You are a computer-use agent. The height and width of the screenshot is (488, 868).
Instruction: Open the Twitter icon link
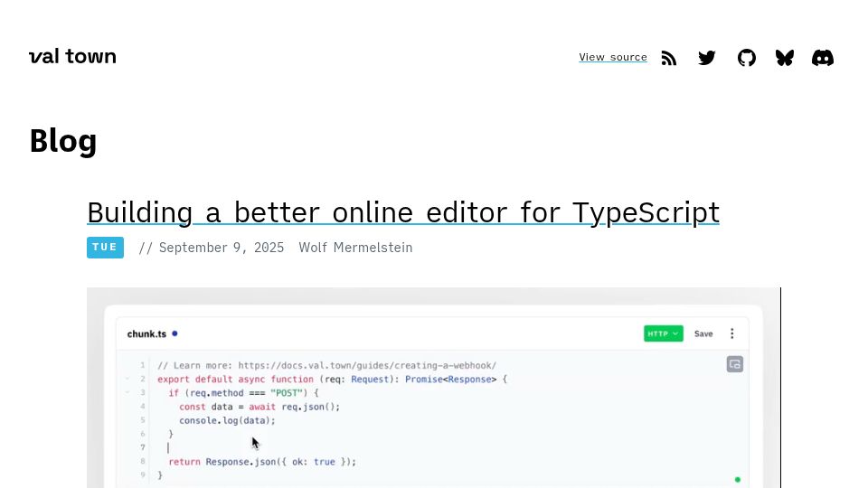707,58
